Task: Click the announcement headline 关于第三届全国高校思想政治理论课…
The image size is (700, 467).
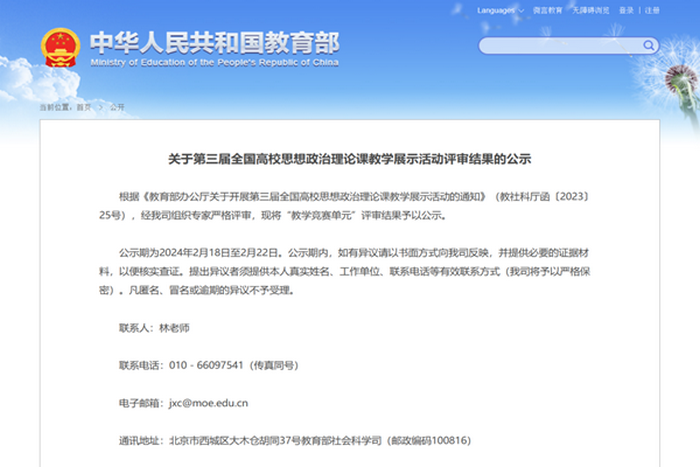Action: [x=349, y=159]
